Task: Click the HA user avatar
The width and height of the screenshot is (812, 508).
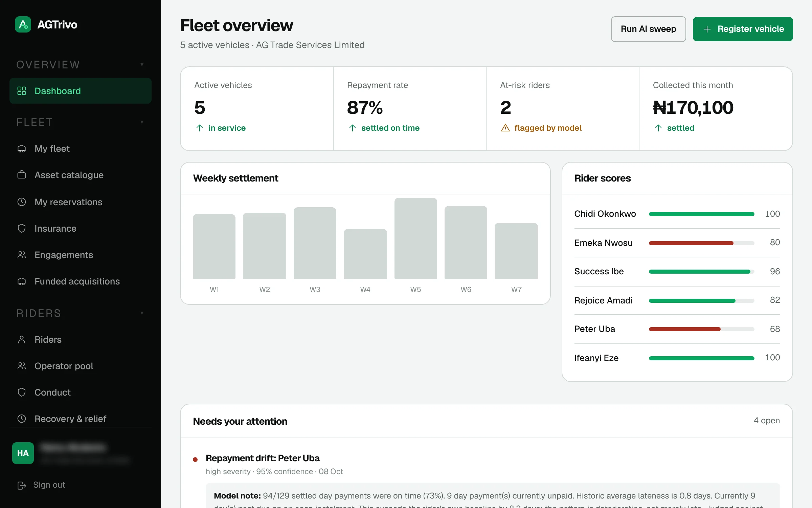Action: tap(23, 453)
